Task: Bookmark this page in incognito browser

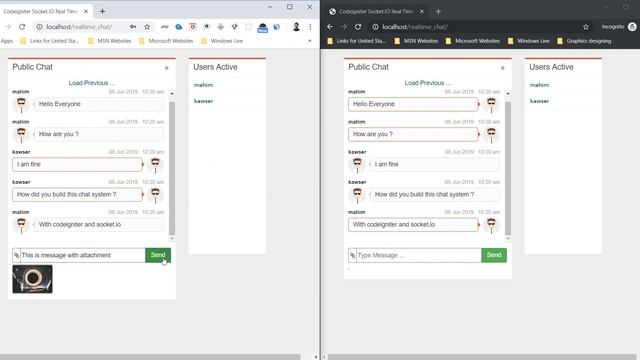Action: 586,27
